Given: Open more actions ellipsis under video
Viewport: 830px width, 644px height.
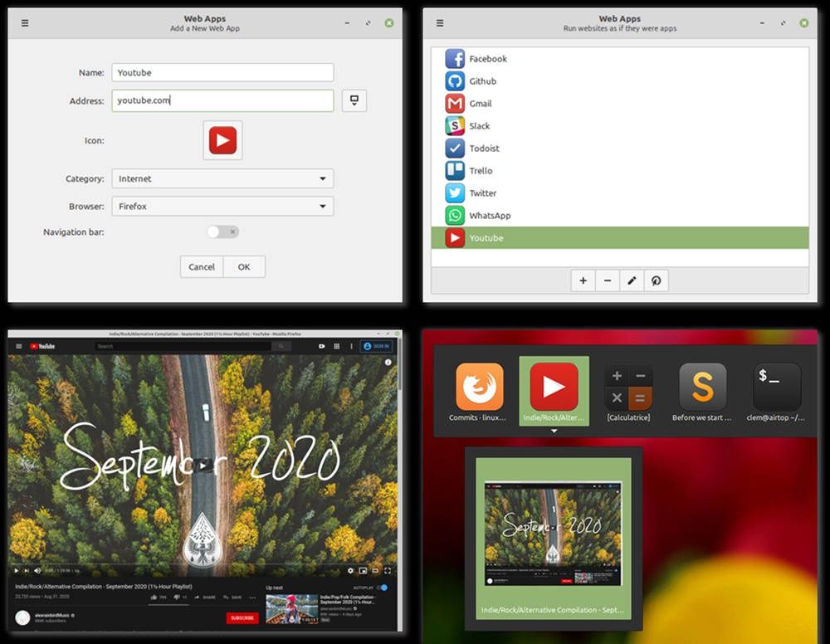Looking at the screenshot, I should [252, 598].
